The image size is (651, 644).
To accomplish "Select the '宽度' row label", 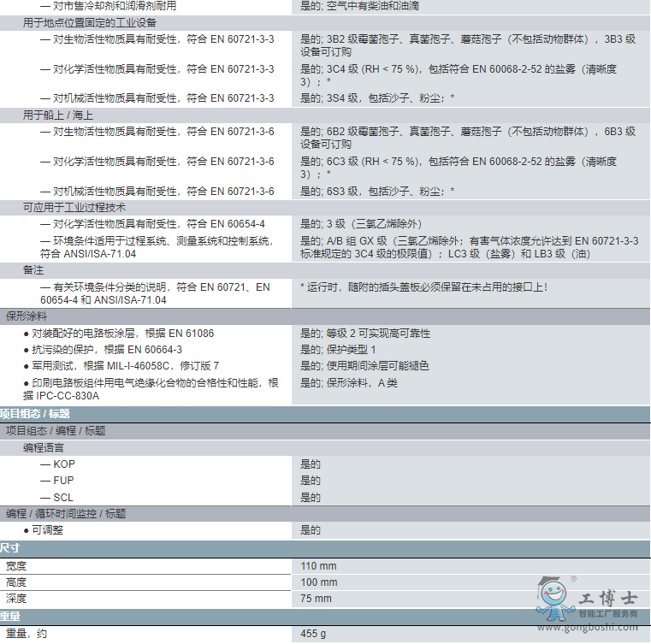I will point(16,566).
